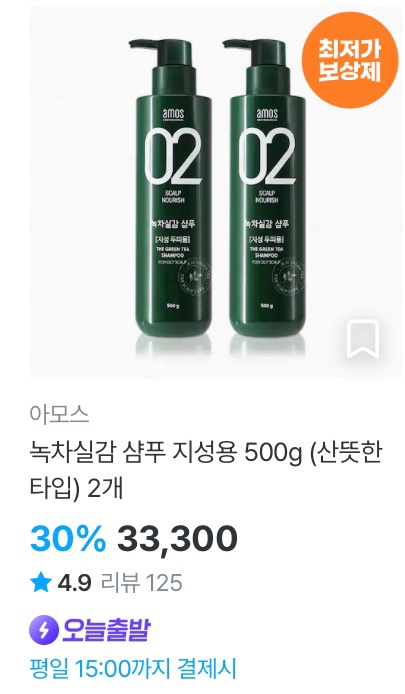Tap the amos logo on left bottle
405x694 pixels.
pyautogui.click(x=173, y=114)
